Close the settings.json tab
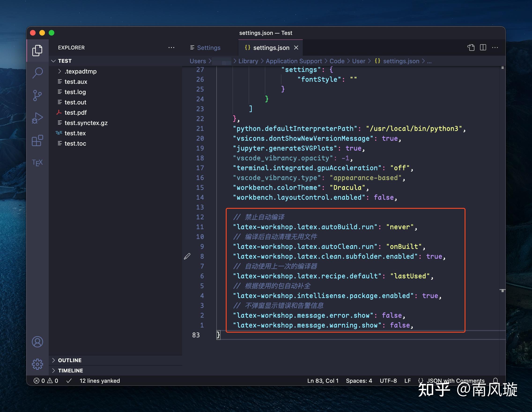This screenshot has width=532, height=412. (x=296, y=48)
